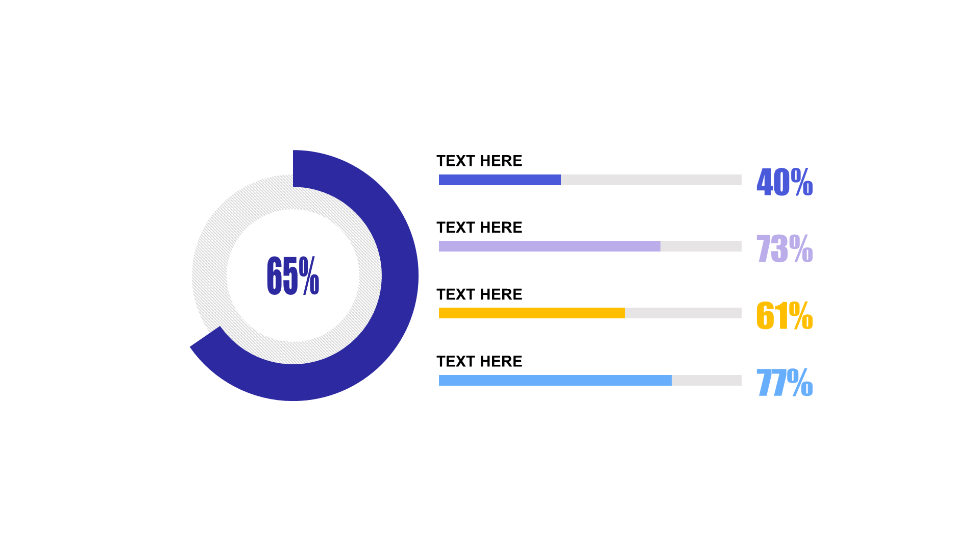Click the lavender filled portion of the 73% bar

pyautogui.click(x=549, y=246)
